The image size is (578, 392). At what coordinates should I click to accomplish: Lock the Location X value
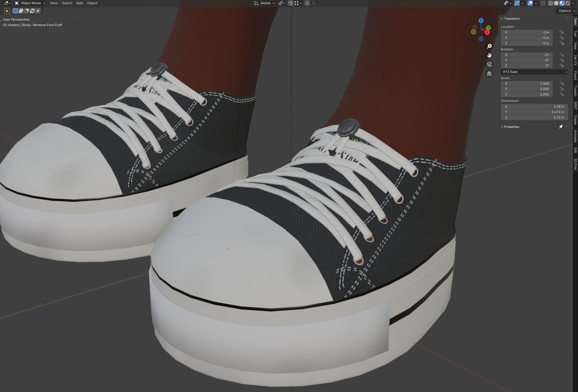tap(562, 32)
